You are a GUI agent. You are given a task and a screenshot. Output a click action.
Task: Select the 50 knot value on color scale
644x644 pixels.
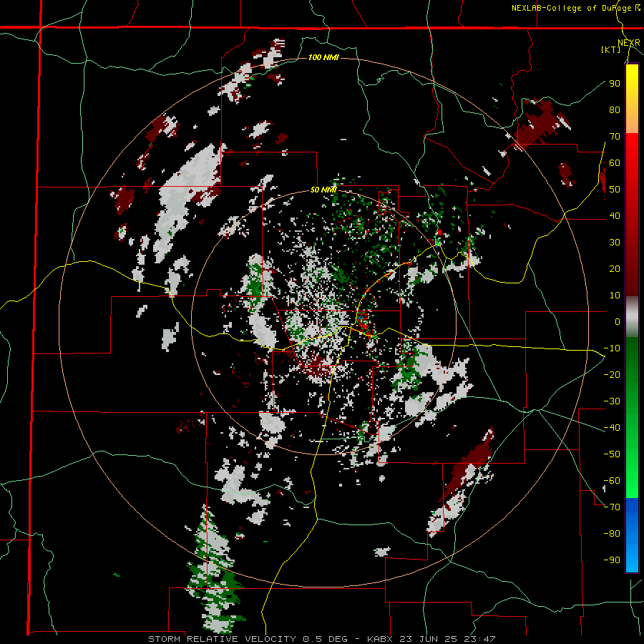click(x=615, y=190)
